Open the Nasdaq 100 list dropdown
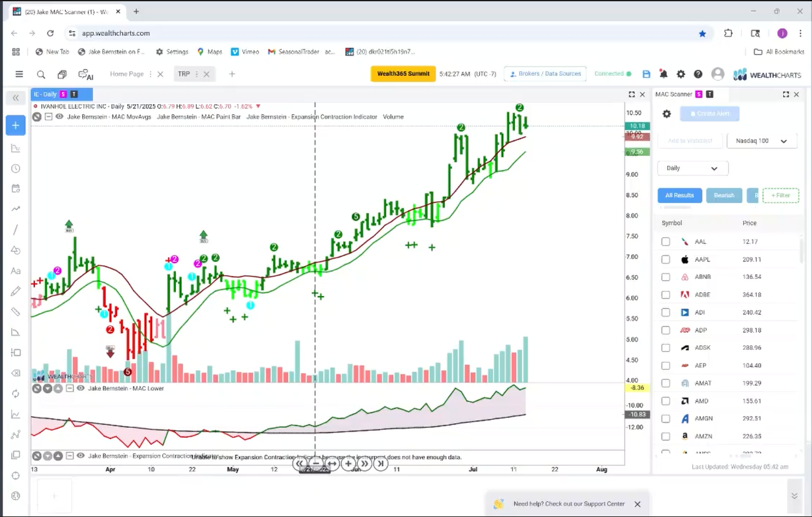This screenshot has width=812, height=517. tap(762, 141)
